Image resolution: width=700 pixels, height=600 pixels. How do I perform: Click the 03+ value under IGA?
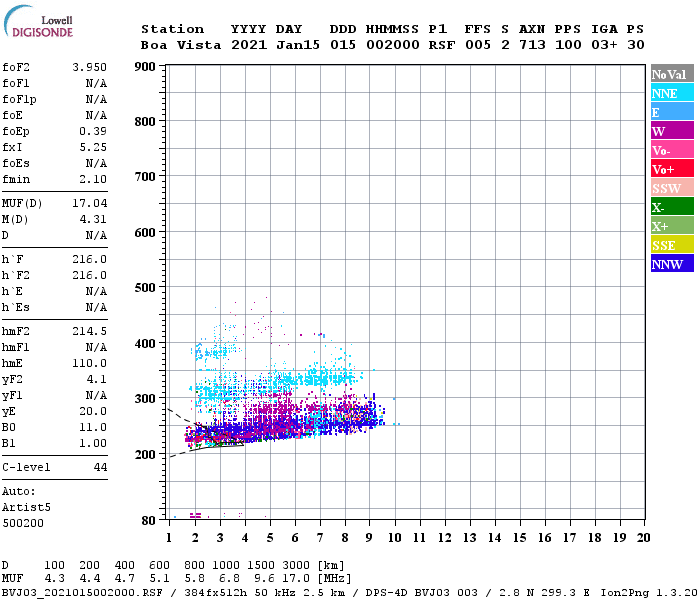pos(604,45)
